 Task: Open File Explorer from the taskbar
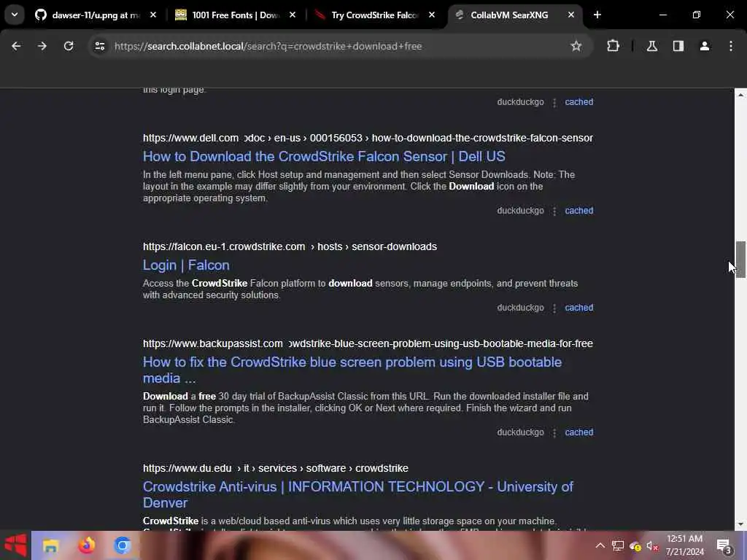tap(50, 545)
